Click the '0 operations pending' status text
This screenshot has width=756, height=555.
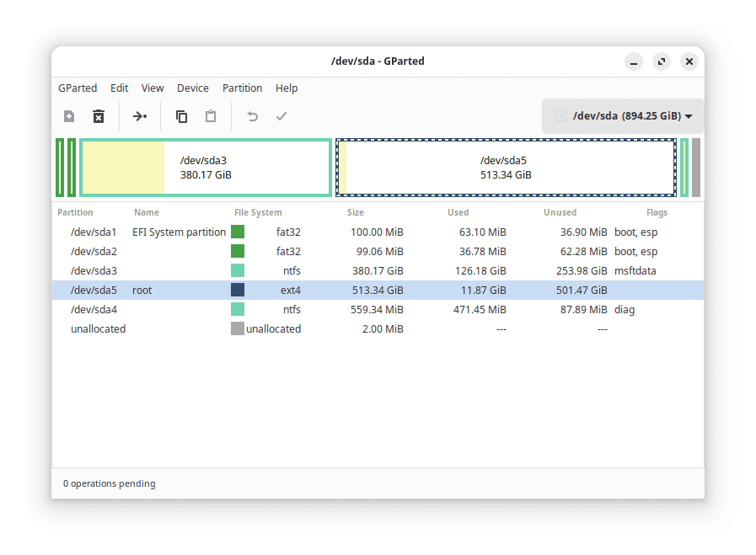click(110, 483)
